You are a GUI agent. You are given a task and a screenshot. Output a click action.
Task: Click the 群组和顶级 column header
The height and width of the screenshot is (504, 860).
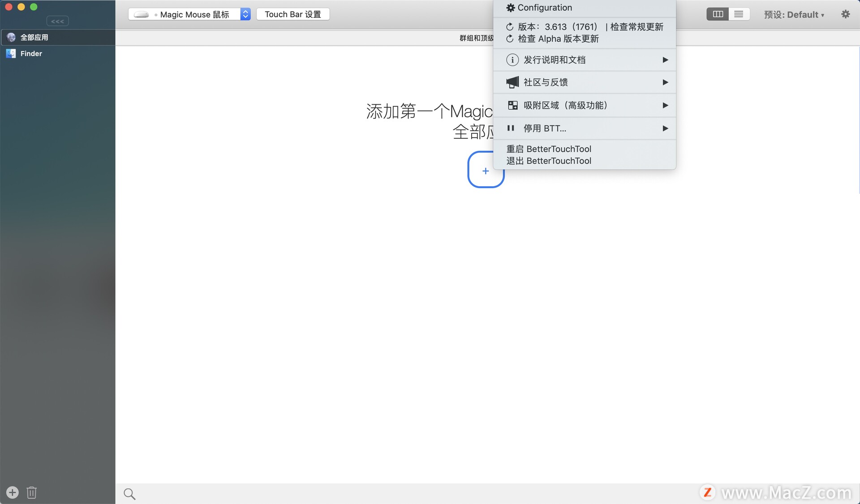pos(476,38)
